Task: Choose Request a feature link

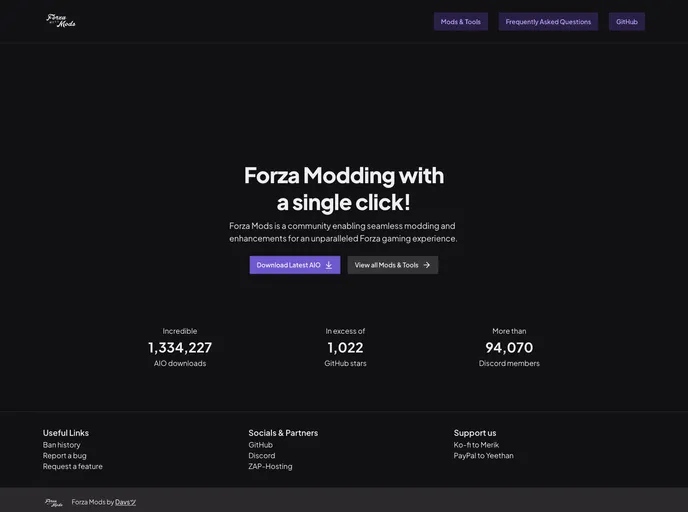Action: tap(72, 466)
